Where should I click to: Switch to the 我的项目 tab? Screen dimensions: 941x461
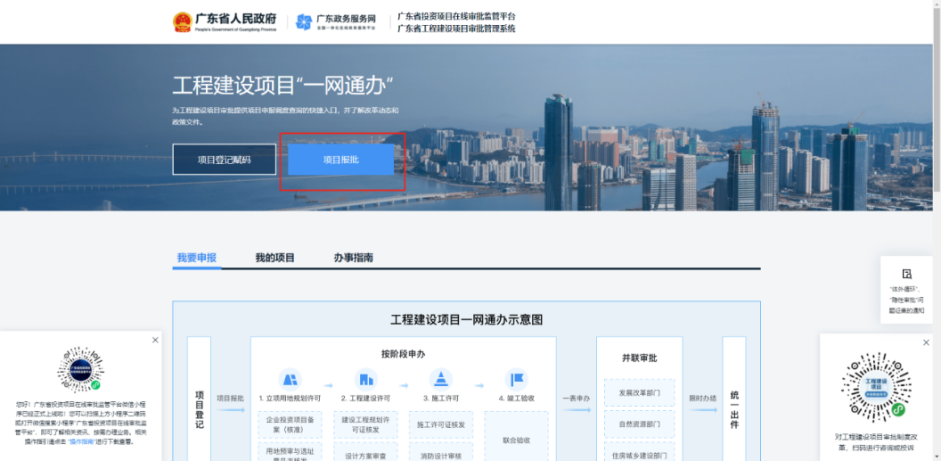275,258
